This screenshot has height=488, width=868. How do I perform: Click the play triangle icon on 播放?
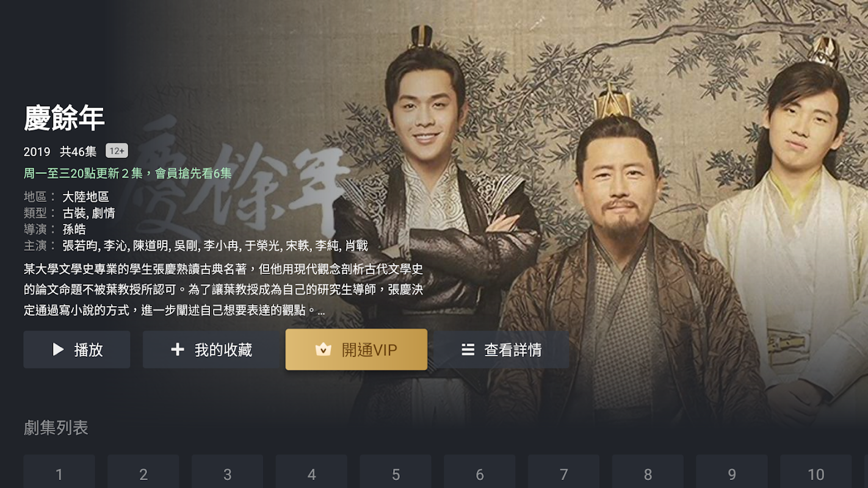point(59,350)
